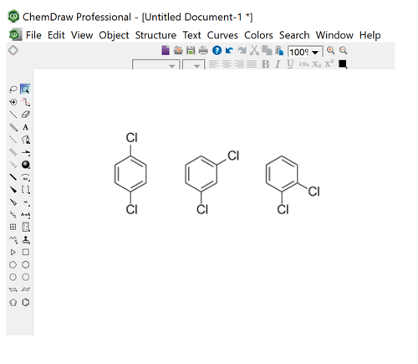The width and height of the screenshot is (418, 364).
Task: Select the Hashed Bond tool
Action: coord(13,152)
